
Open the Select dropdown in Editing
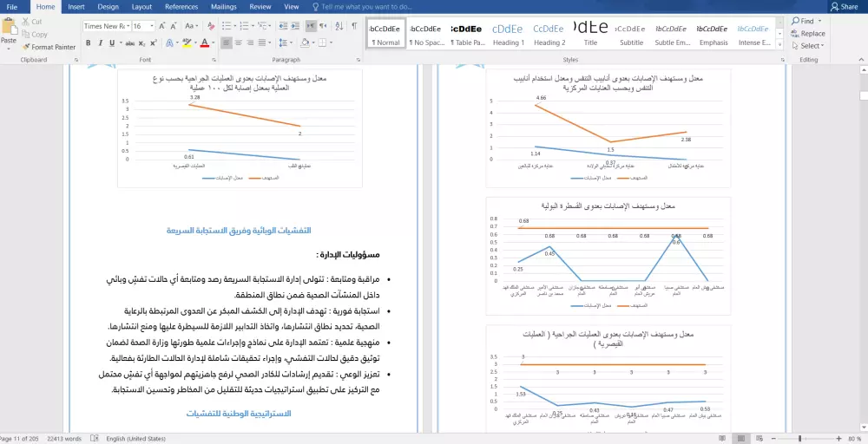pyautogui.click(x=808, y=46)
